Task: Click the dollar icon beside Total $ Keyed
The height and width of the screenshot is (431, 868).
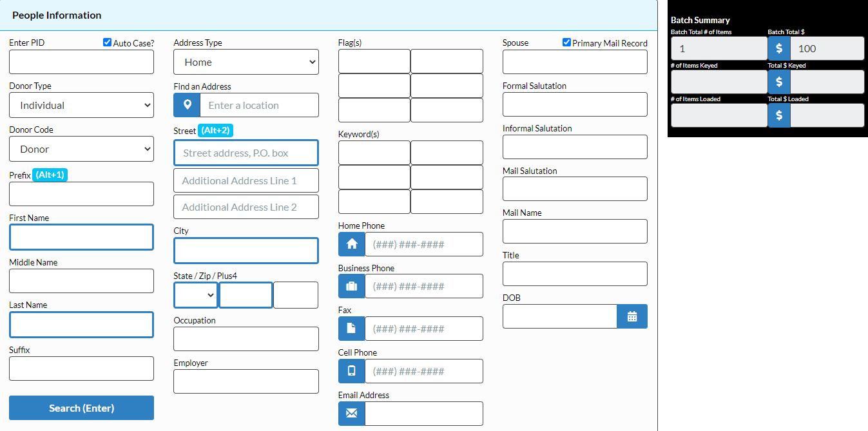Action: (x=779, y=81)
